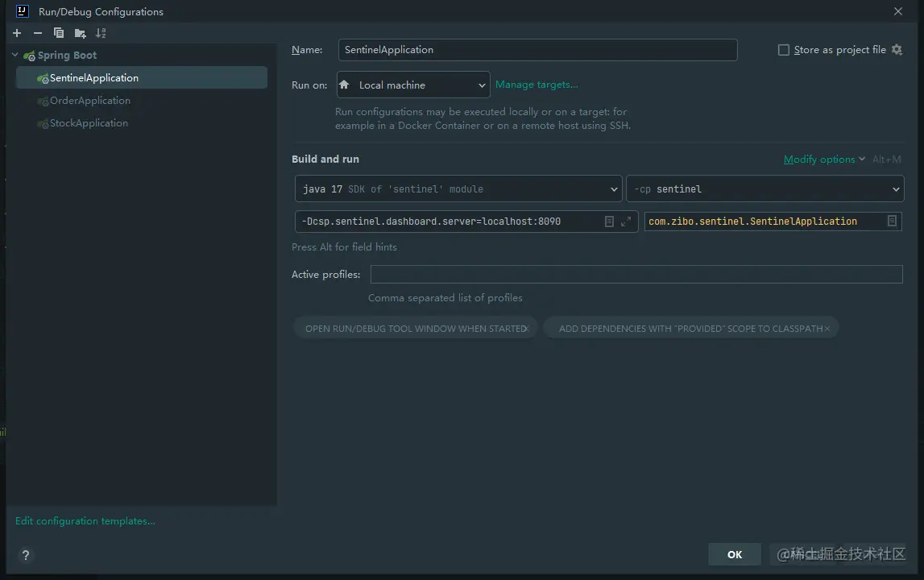Click the Active profiles label
924x580 pixels.
(326, 275)
